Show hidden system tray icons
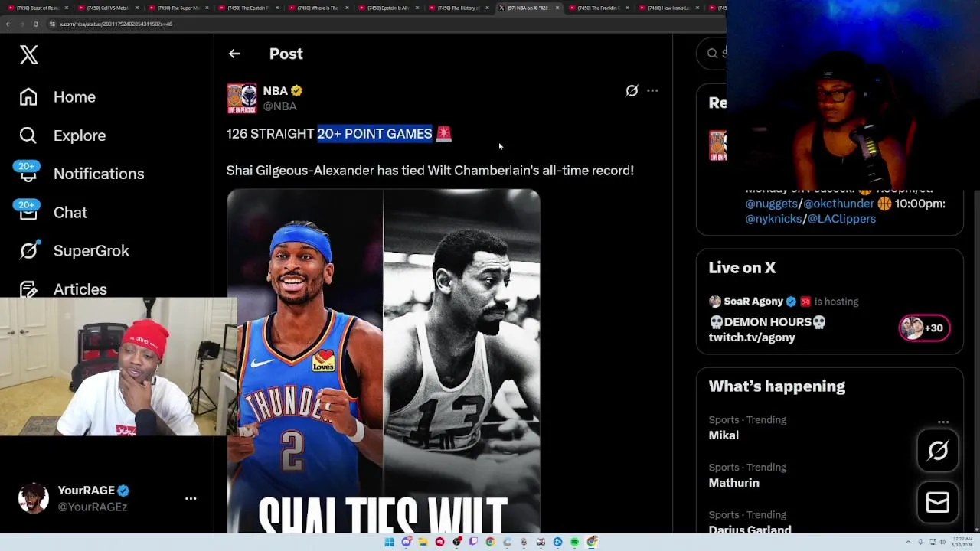Screen dimensions: 980x551 (x=909, y=542)
